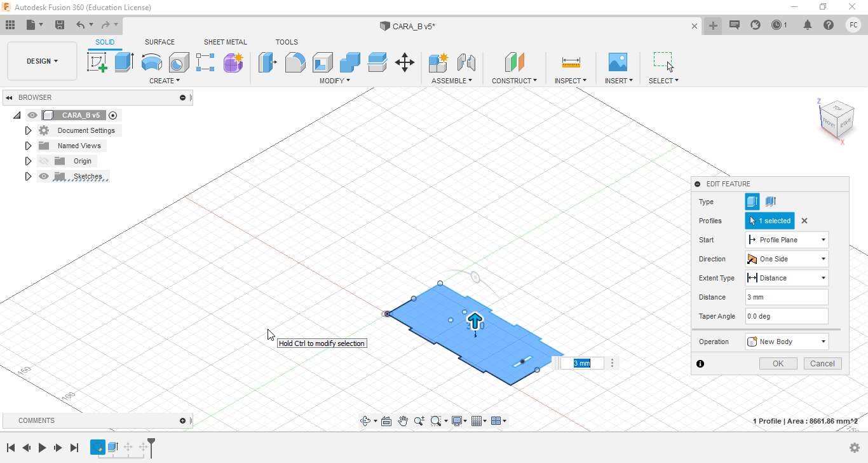Expand the Sketches folder
Screen dimensions: 868x463
click(28, 176)
